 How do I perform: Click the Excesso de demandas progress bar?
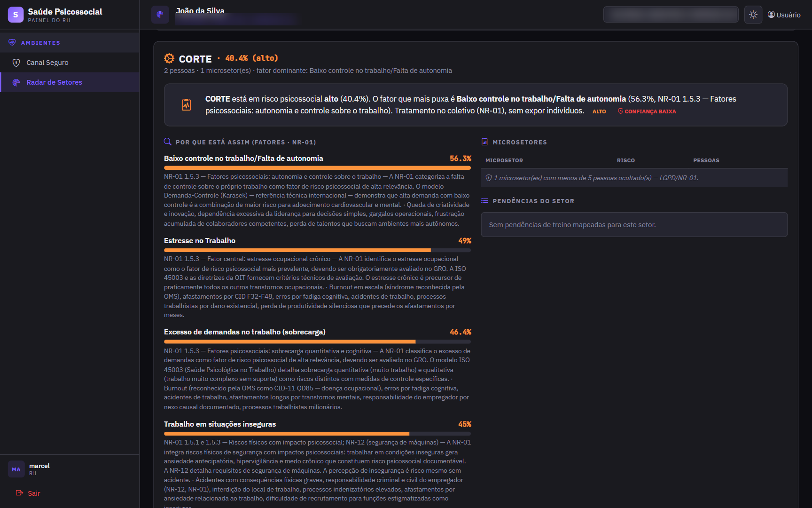click(317, 341)
